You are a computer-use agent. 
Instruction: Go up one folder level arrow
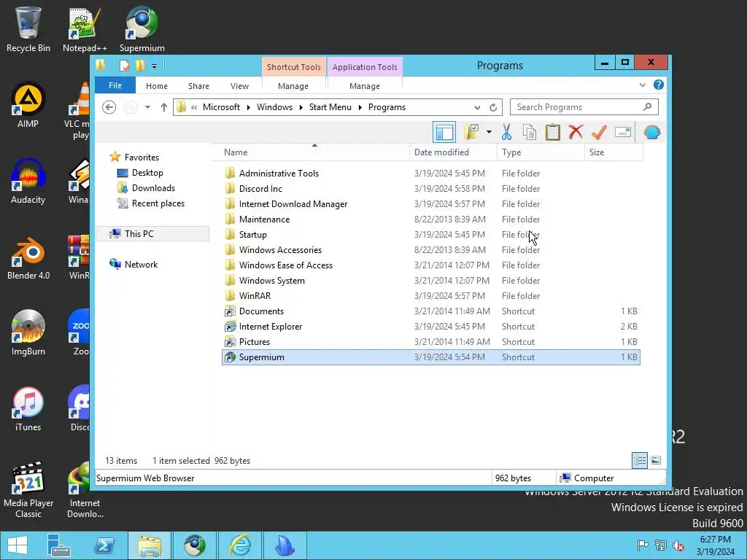coord(164,107)
